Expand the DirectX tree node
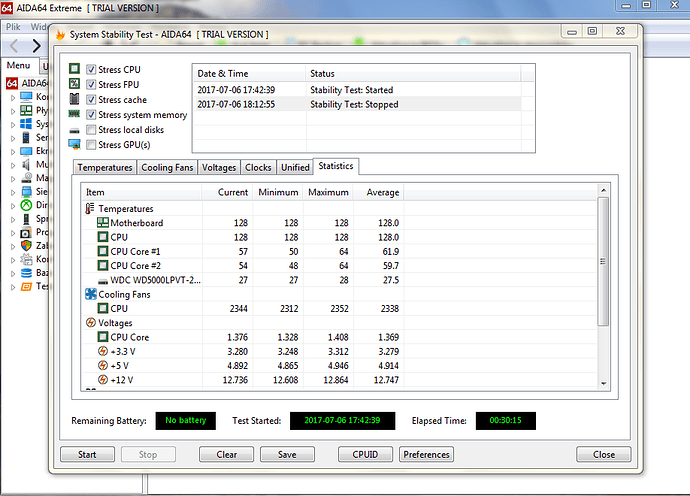 coord(13,206)
